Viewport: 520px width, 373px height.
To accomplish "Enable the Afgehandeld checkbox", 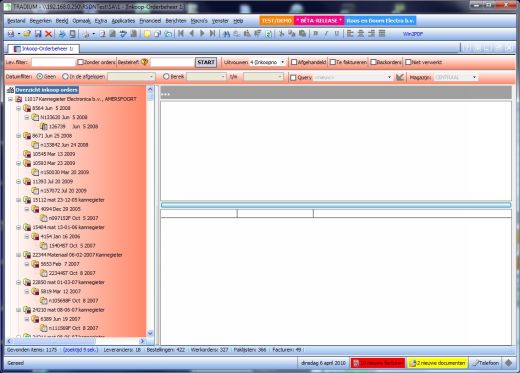I will click(294, 62).
